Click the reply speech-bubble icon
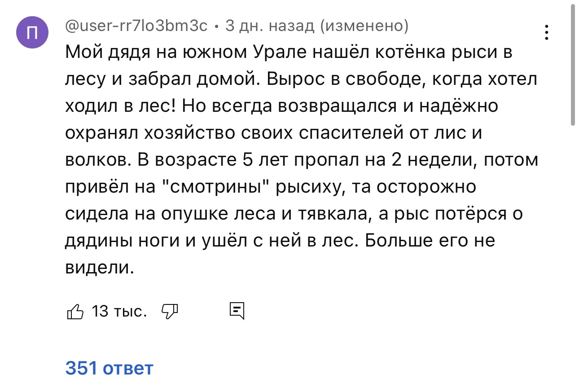Screen dimensions: 579x392 pyautogui.click(x=237, y=310)
